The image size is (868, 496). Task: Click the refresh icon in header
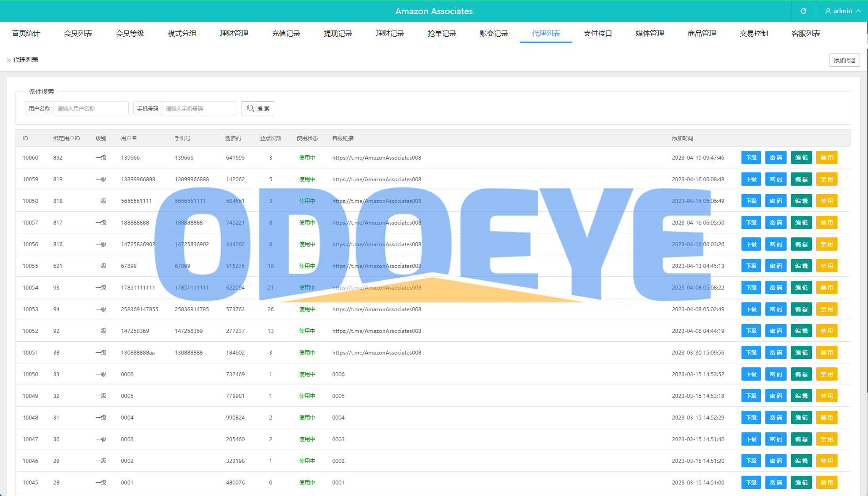click(x=803, y=11)
